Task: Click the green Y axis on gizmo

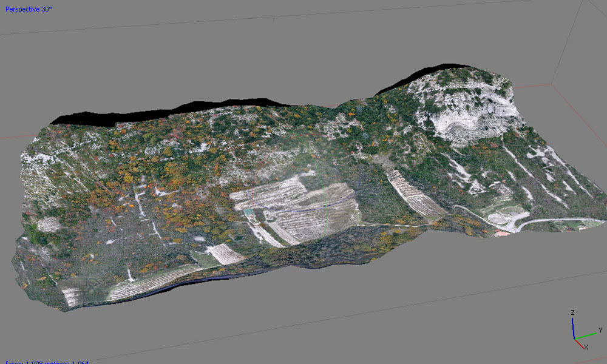Action: [x=588, y=334]
